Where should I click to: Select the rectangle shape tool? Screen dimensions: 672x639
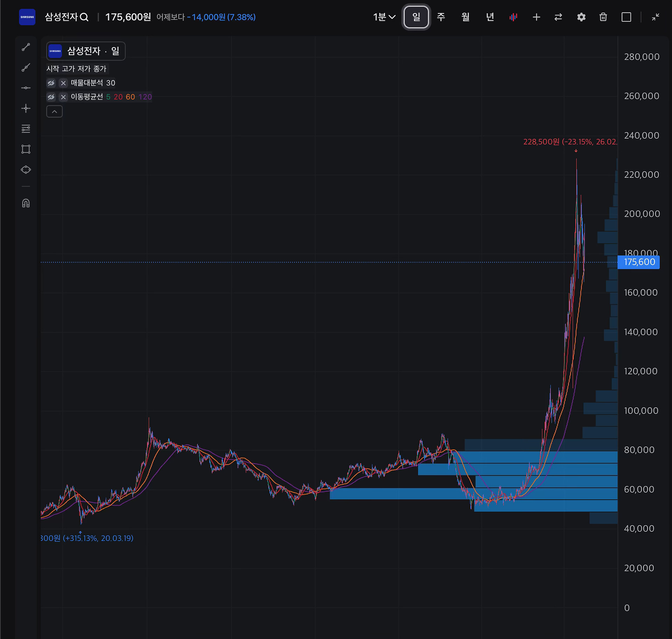[x=26, y=149]
